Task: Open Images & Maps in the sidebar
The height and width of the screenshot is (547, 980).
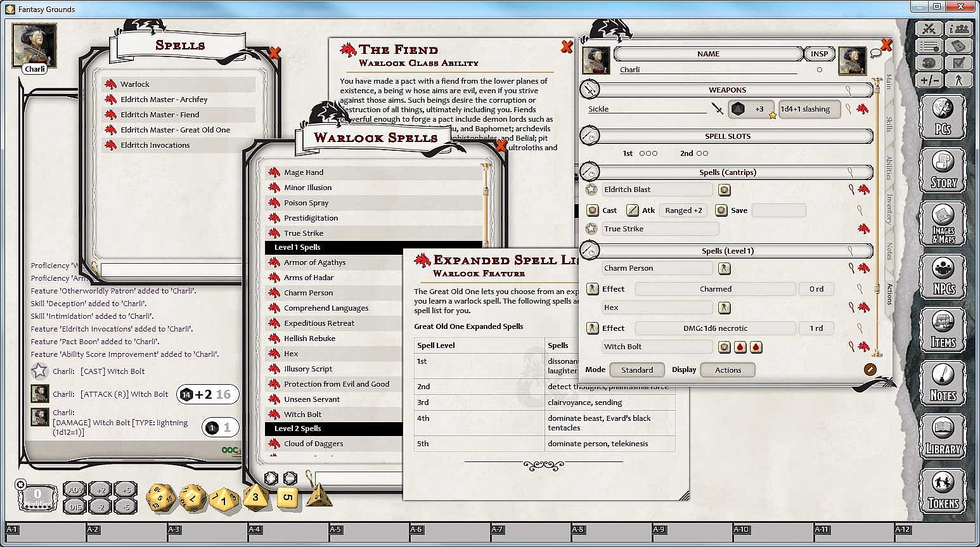Action: click(943, 224)
